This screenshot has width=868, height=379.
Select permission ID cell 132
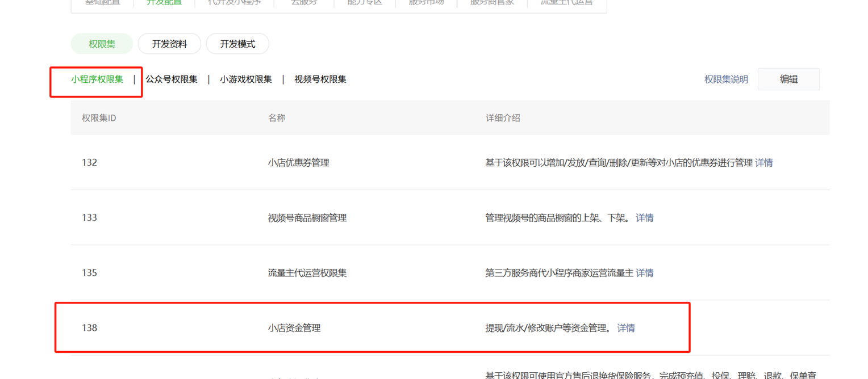89,163
